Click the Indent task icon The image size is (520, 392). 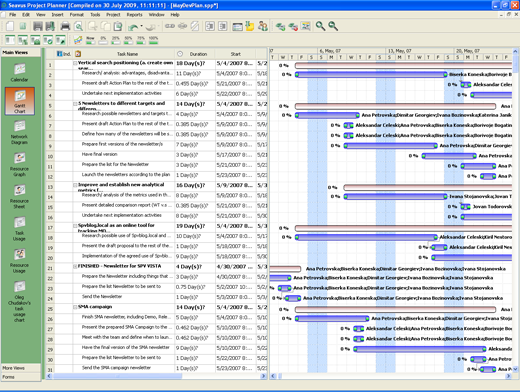223,26
